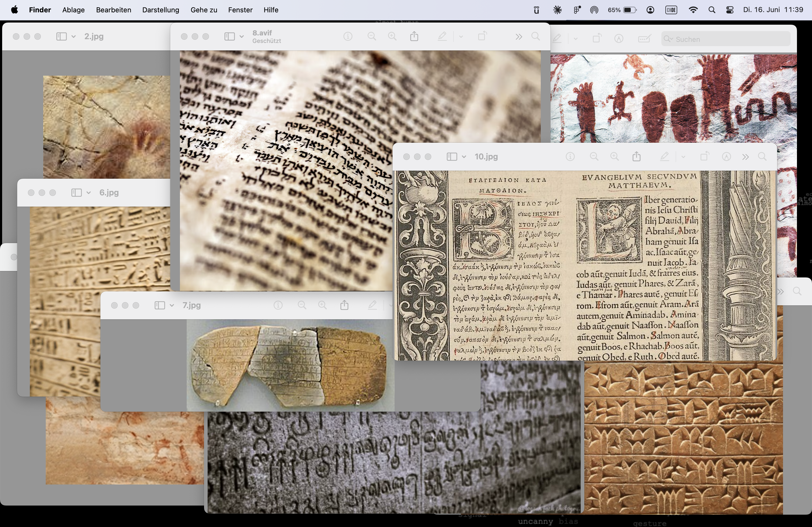Open the Finder menu

(40, 10)
